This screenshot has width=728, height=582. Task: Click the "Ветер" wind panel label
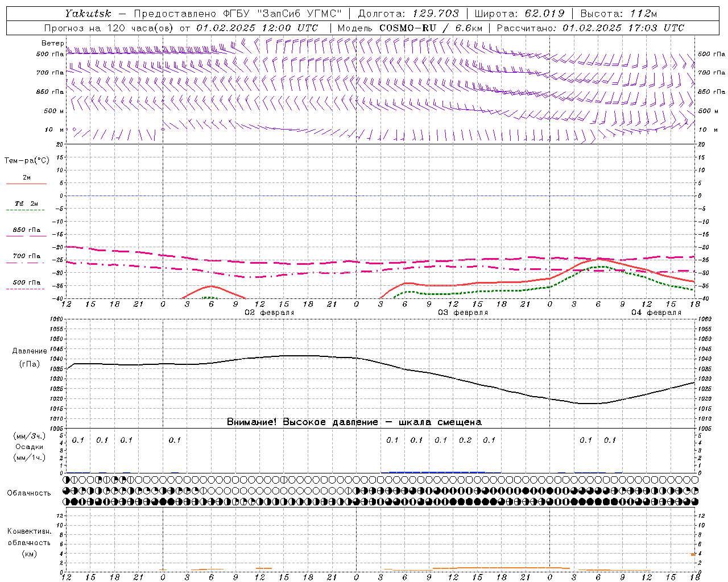click(x=53, y=43)
